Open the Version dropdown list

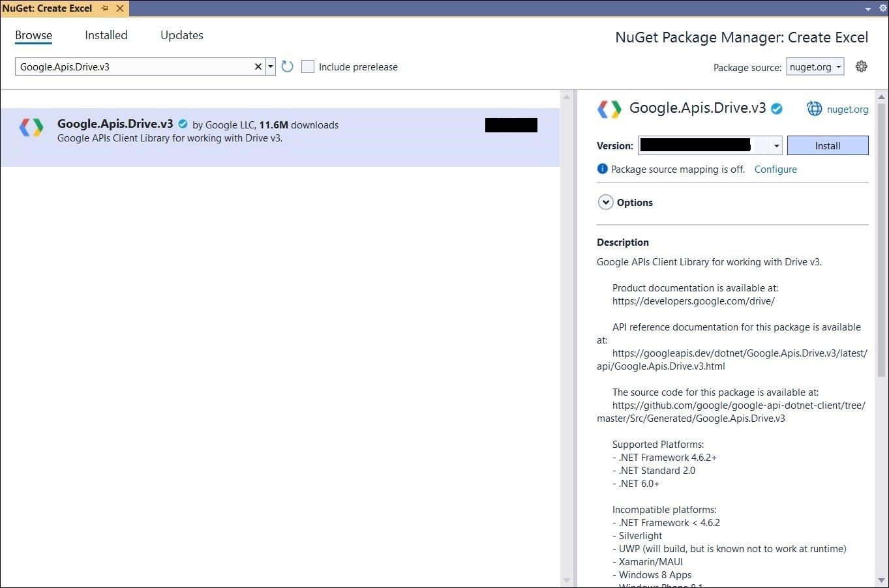tap(776, 146)
